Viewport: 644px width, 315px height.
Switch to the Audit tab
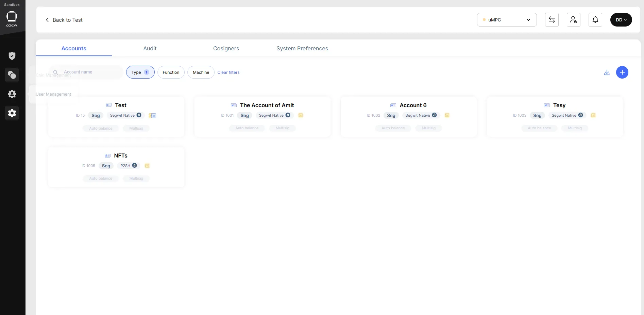150,48
